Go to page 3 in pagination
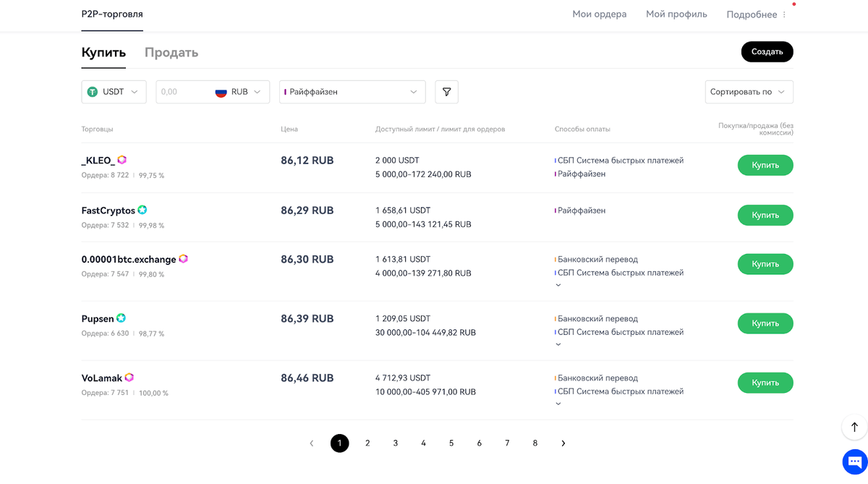 point(395,443)
